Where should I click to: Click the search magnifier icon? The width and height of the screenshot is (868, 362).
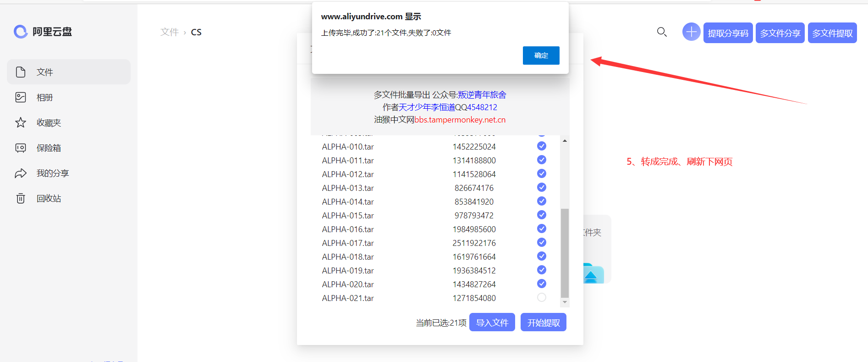click(x=661, y=32)
